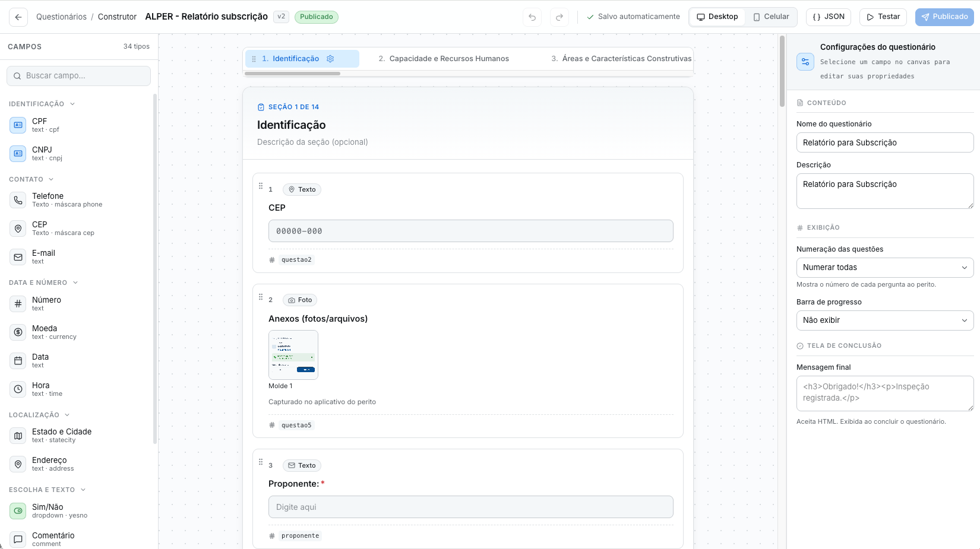Screen dimensions: 980x549
Task: Go to Questionários breadcrumb link
Action: (x=61, y=17)
